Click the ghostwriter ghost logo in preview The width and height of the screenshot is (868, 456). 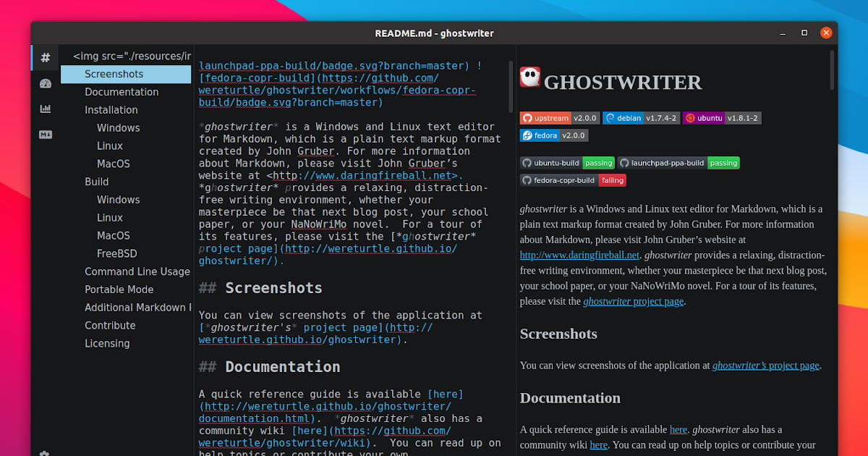(x=529, y=77)
